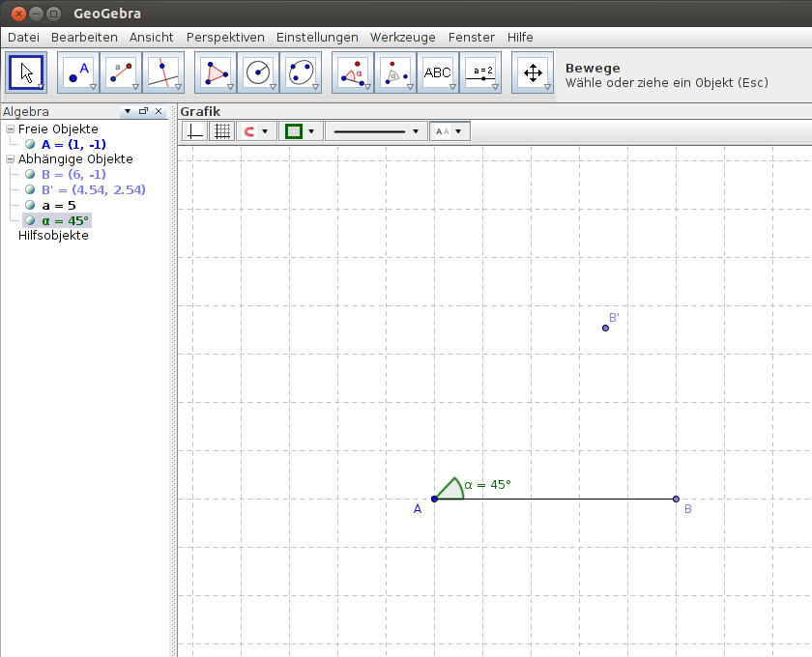
Task: Select the Circle with Center tool
Action: 258,72
